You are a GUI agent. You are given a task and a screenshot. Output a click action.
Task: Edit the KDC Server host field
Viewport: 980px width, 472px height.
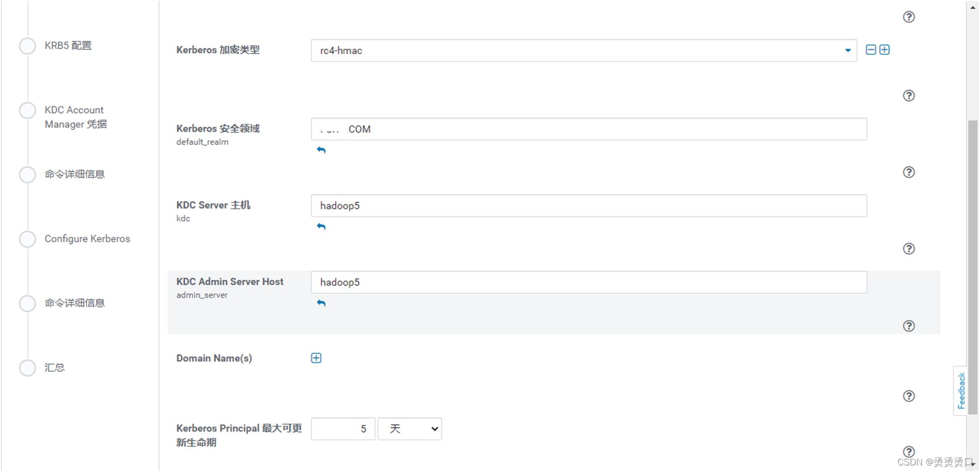[589, 205]
